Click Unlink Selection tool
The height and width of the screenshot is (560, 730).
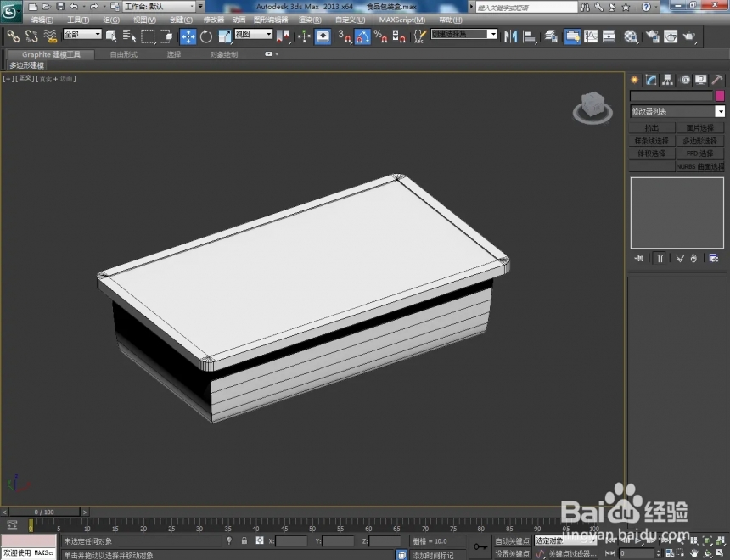tap(31, 36)
